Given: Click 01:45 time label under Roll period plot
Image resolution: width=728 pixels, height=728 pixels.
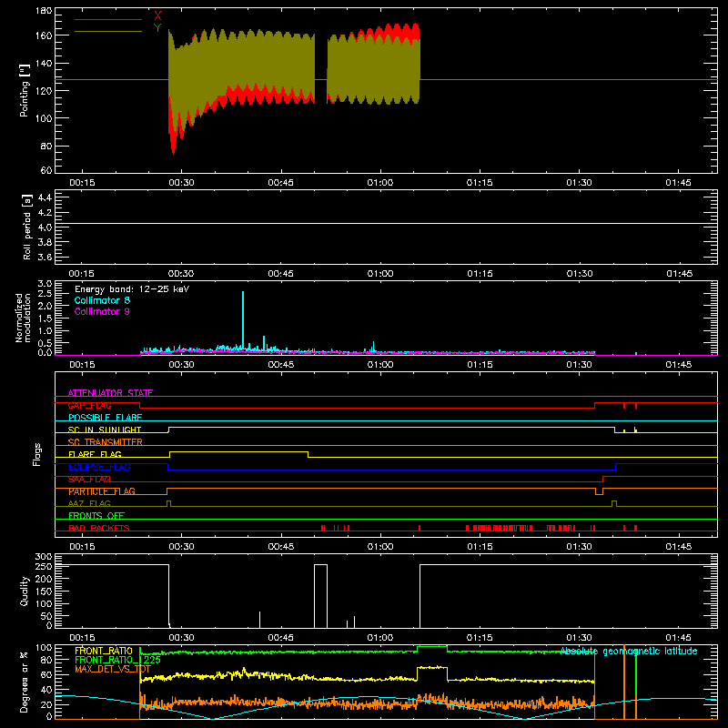Looking at the screenshot, I should point(679,274).
